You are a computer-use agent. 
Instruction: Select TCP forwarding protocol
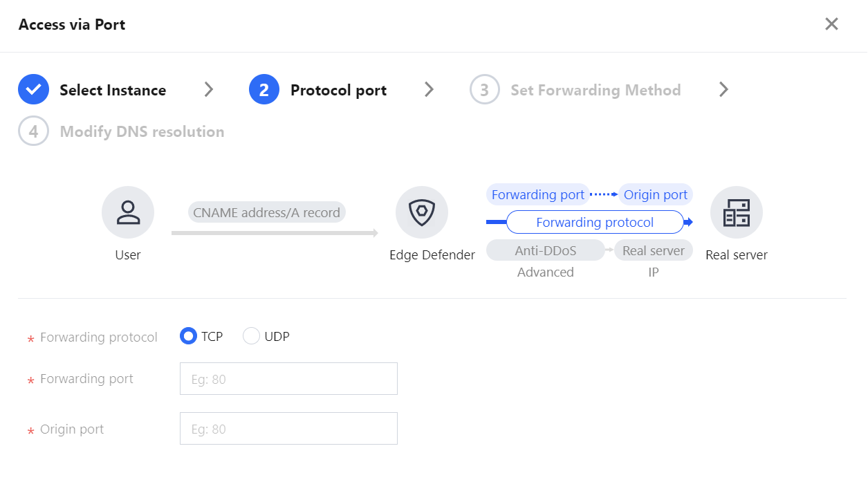(x=188, y=337)
